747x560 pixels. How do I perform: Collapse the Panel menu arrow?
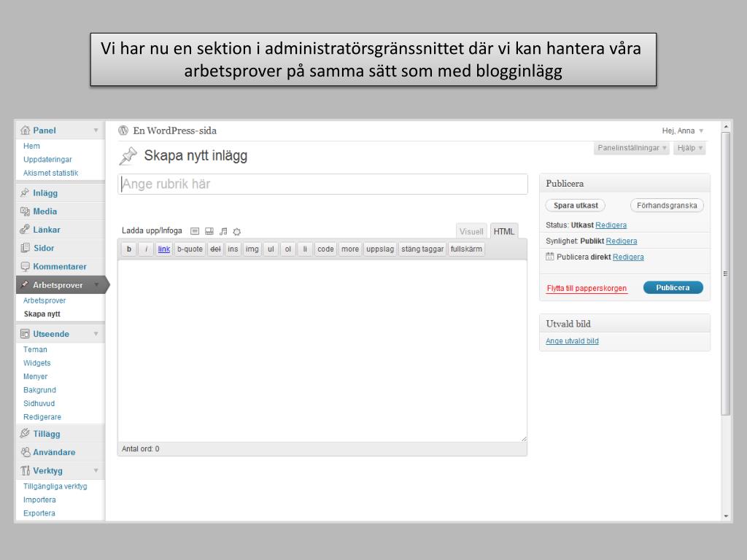96,131
